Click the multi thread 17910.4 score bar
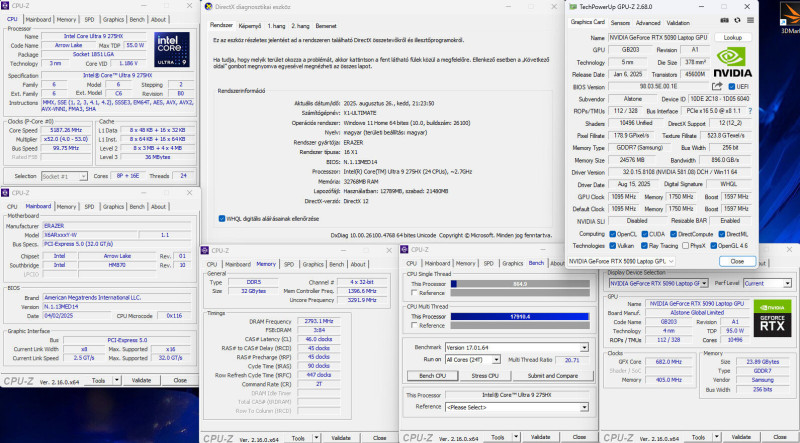 (x=519, y=316)
